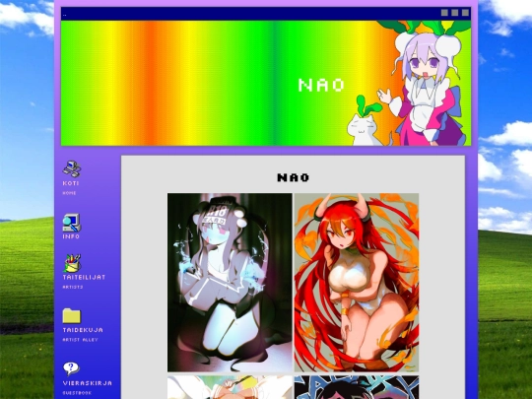This screenshot has width=532, height=399.
Task: Click the first gray title bar square
Action: (444, 13)
